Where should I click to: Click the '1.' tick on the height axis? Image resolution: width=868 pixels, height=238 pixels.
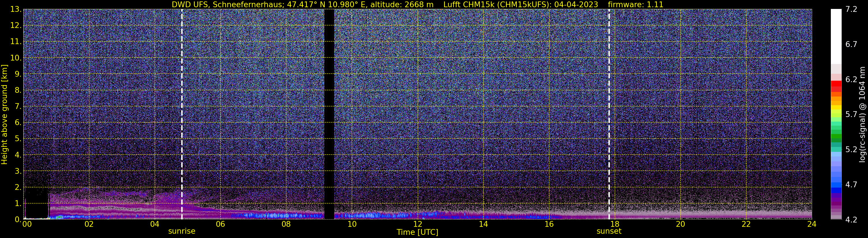click(18, 204)
